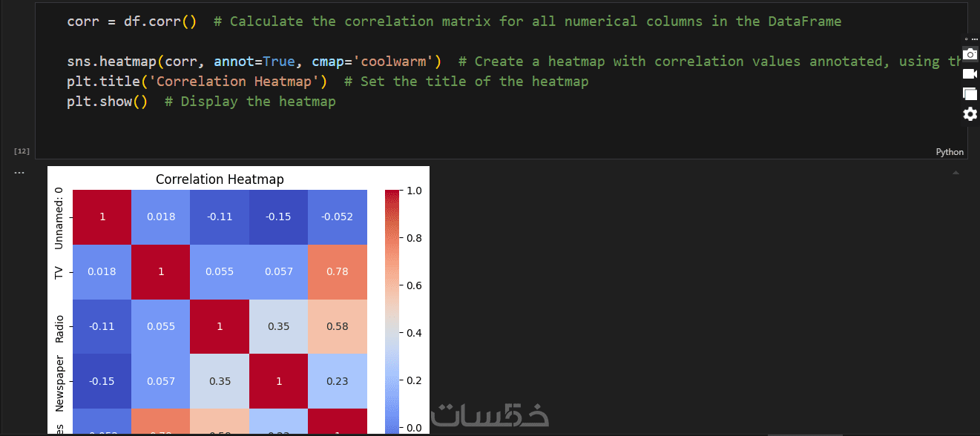Image resolution: width=980 pixels, height=436 pixels.
Task: Change the Python cell language mode
Action: coord(950,152)
